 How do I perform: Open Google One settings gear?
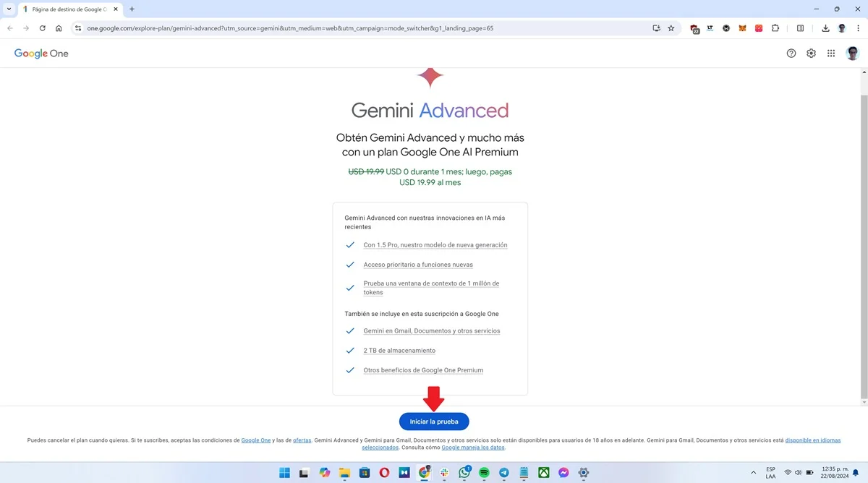click(x=811, y=53)
